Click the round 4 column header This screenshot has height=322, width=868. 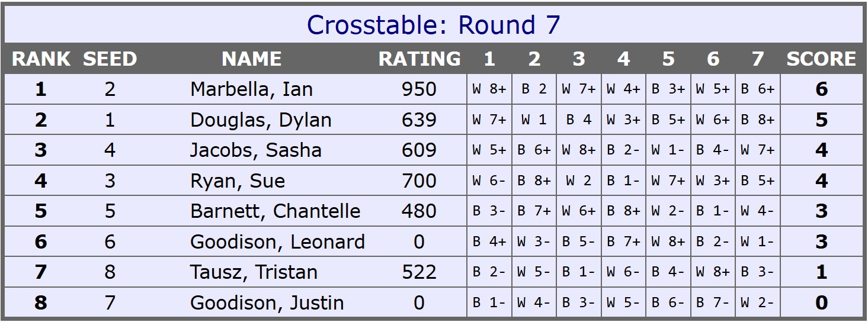[623, 59]
